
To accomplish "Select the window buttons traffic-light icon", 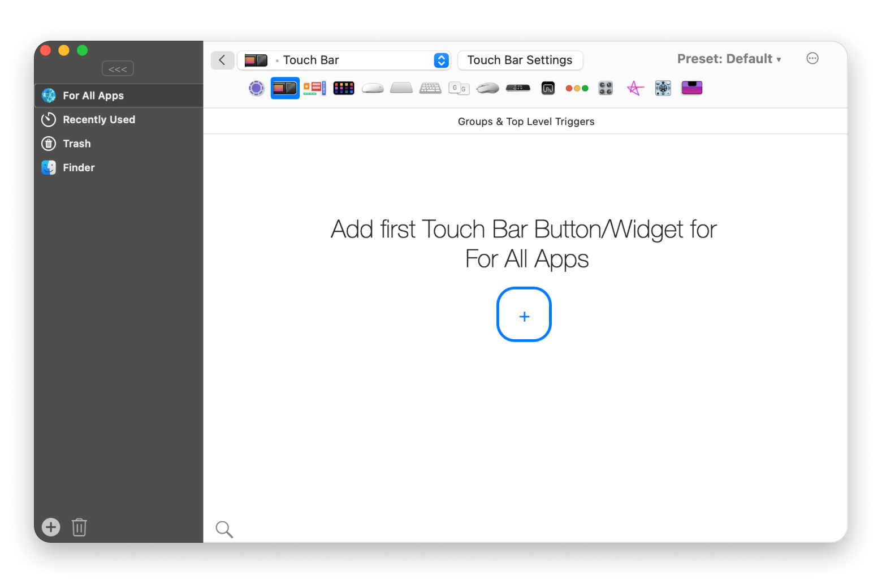I will pos(577,88).
